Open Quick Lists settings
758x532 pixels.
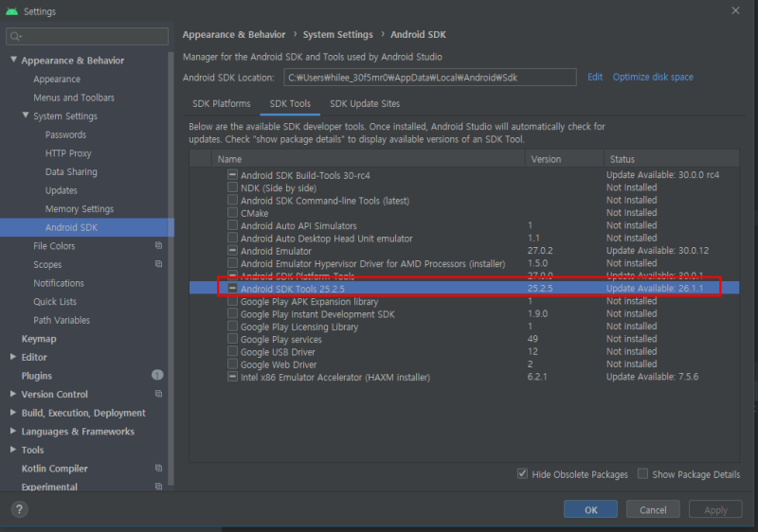(55, 301)
